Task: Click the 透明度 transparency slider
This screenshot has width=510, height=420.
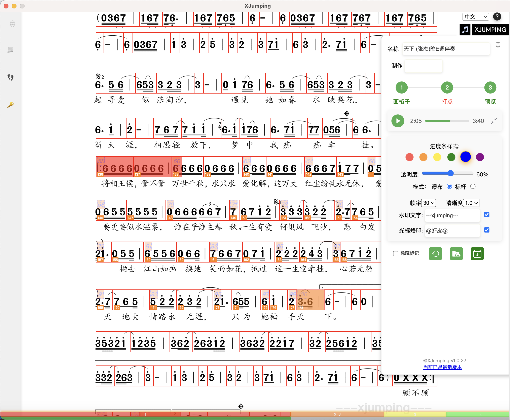Action: pos(447,173)
